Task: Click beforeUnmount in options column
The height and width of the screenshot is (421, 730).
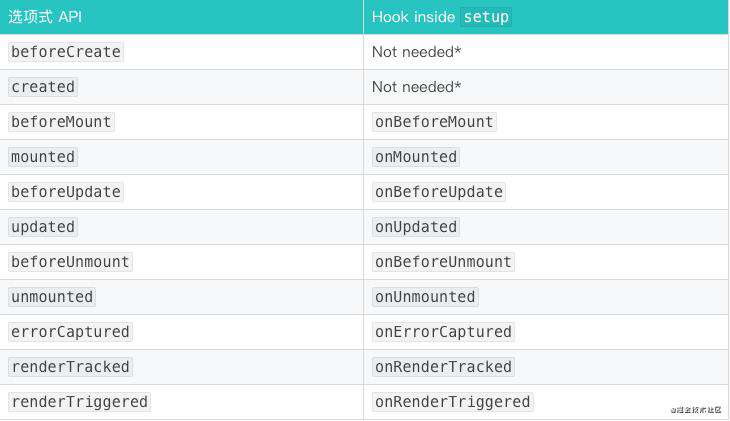Action: (x=70, y=262)
